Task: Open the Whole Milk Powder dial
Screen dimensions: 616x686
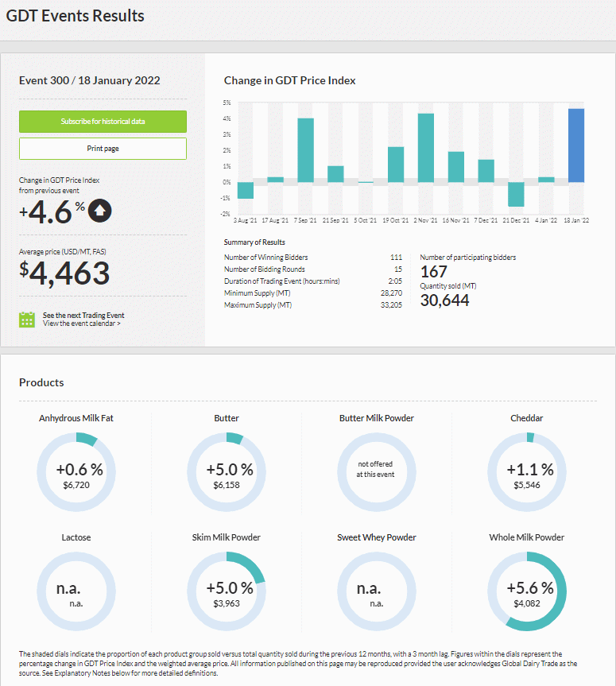Action: pyautogui.click(x=527, y=591)
